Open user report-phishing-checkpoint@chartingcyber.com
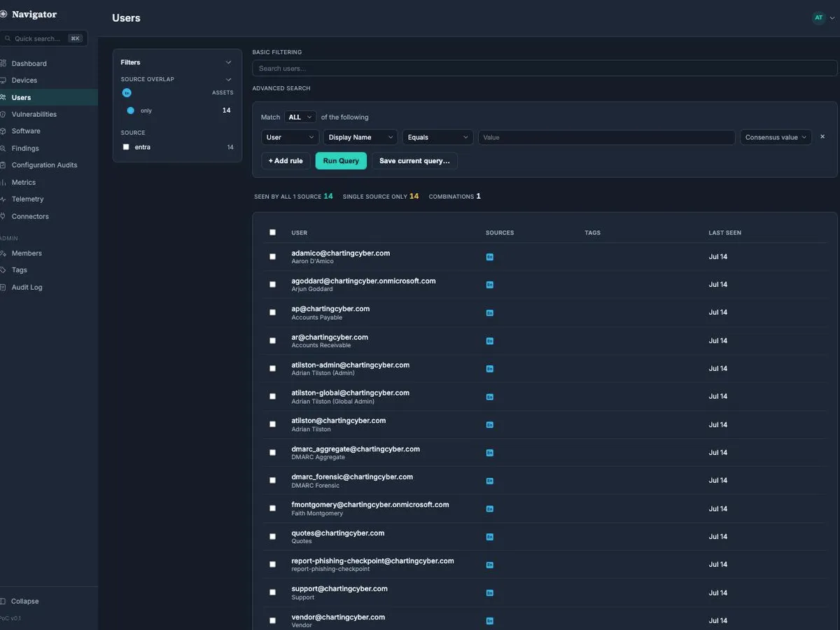Viewport: 840px width, 630px height. [373, 561]
